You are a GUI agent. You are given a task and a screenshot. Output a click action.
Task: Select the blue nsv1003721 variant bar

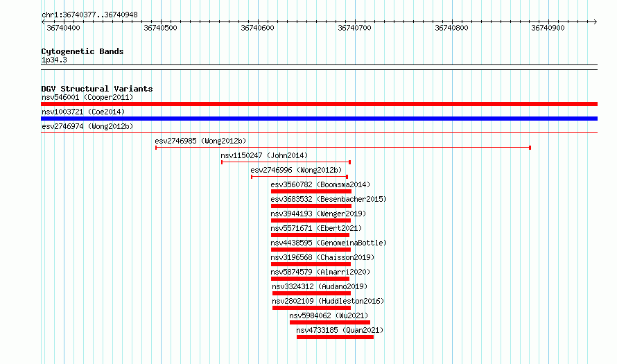319,119
